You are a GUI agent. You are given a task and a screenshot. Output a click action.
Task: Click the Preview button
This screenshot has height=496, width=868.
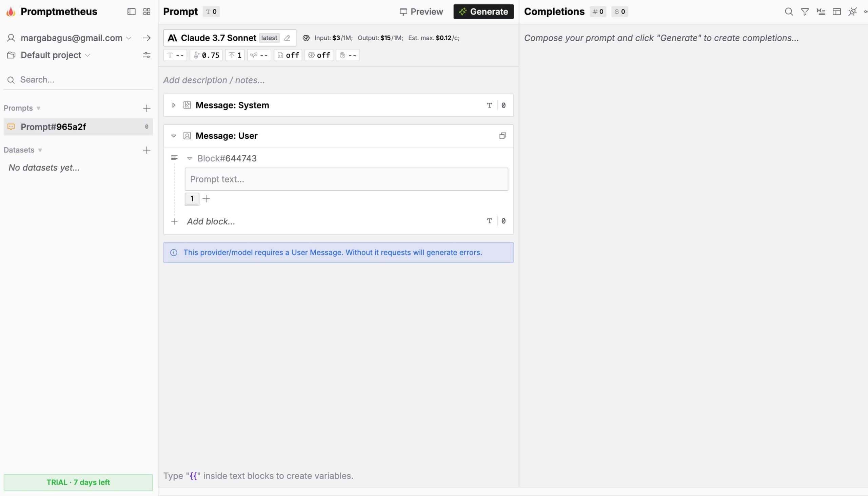pyautogui.click(x=421, y=12)
